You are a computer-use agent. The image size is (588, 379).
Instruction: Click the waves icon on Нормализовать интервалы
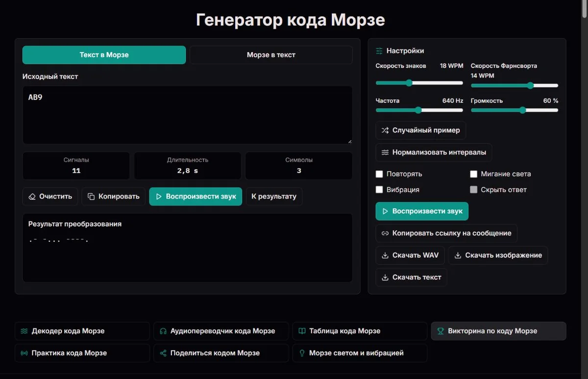(x=385, y=152)
